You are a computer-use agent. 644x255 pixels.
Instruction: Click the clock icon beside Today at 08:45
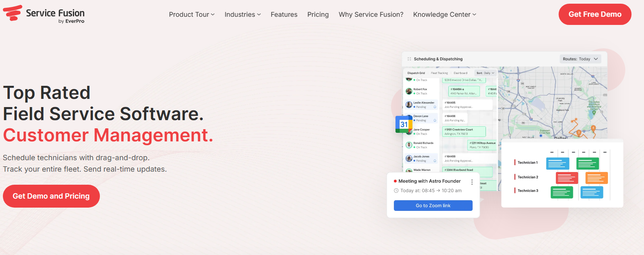pos(396,190)
